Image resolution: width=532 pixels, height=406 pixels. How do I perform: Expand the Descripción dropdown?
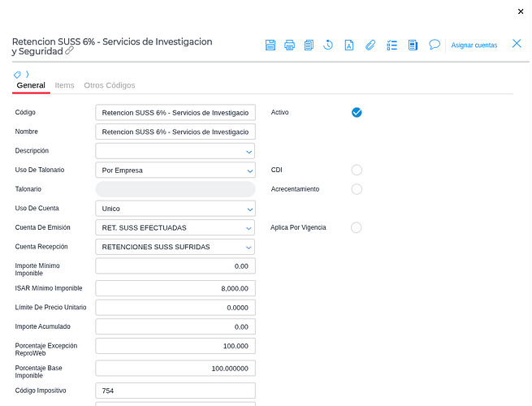pyautogui.click(x=249, y=151)
